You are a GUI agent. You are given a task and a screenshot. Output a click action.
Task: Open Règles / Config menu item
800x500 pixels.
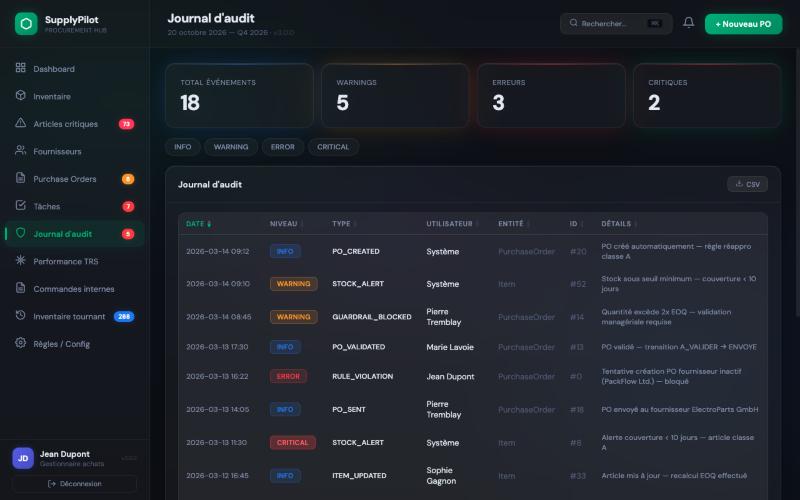tap(74, 343)
